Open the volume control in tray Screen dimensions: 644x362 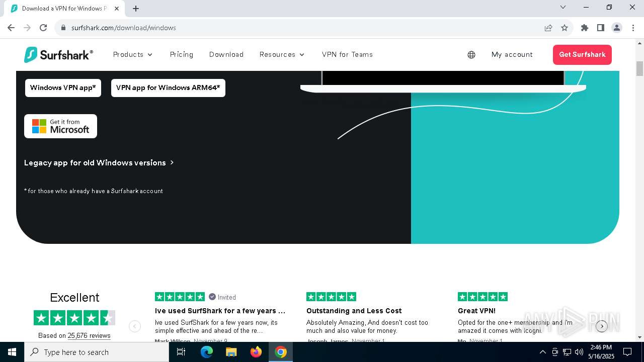[x=579, y=352]
